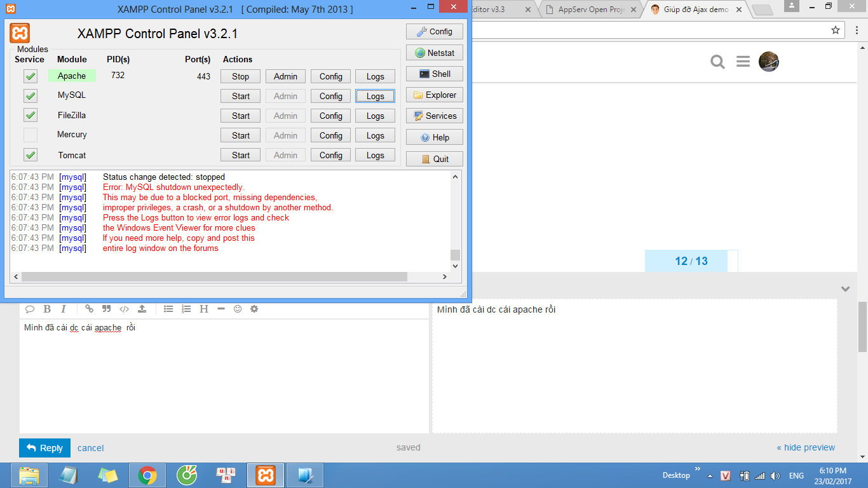868x488 pixels.
Task: Click the forum search magnifier icon
Action: (x=717, y=62)
